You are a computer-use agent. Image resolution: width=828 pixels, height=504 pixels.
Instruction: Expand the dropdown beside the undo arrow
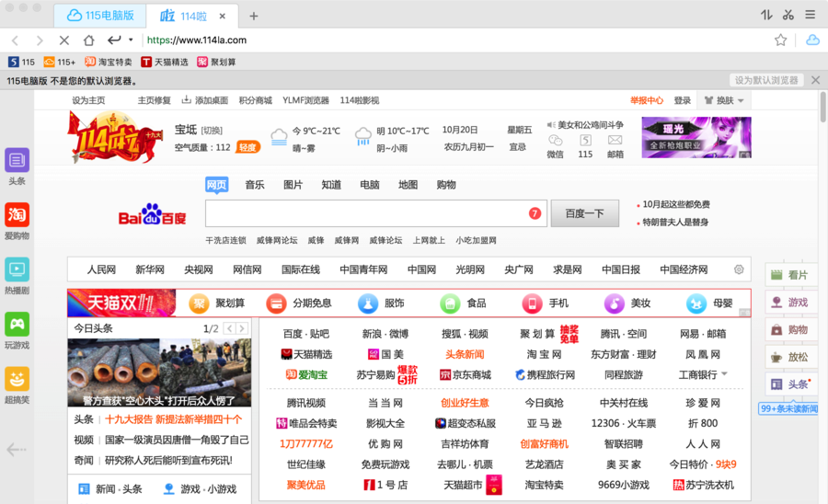[x=131, y=40]
